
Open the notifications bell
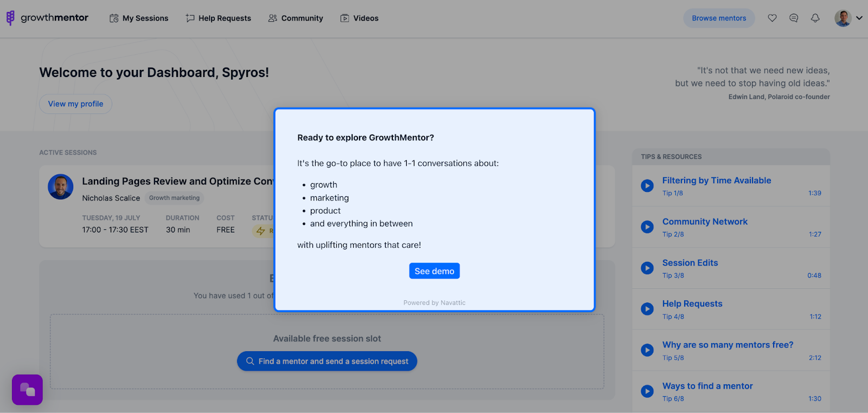(x=815, y=18)
